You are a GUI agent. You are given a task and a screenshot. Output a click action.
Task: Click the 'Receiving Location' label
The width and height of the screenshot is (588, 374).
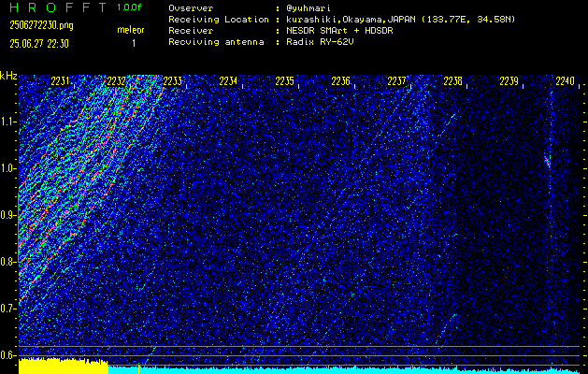coord(219,20)
